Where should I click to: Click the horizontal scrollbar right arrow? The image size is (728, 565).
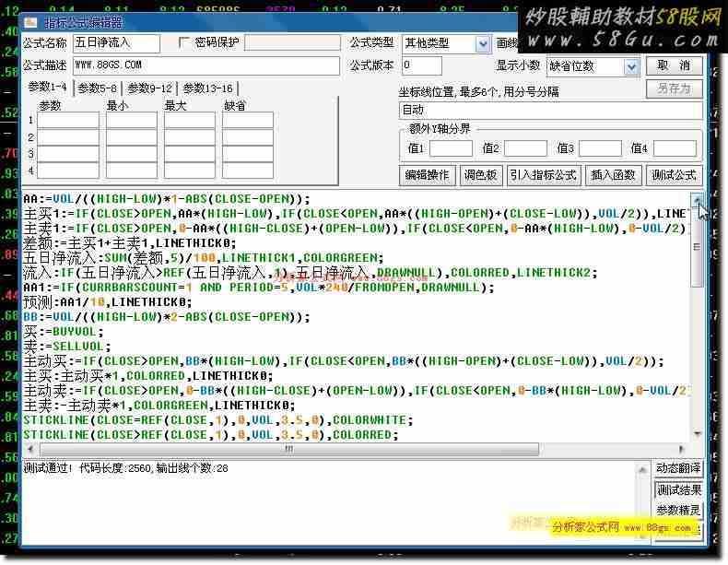tap(682, 450)
